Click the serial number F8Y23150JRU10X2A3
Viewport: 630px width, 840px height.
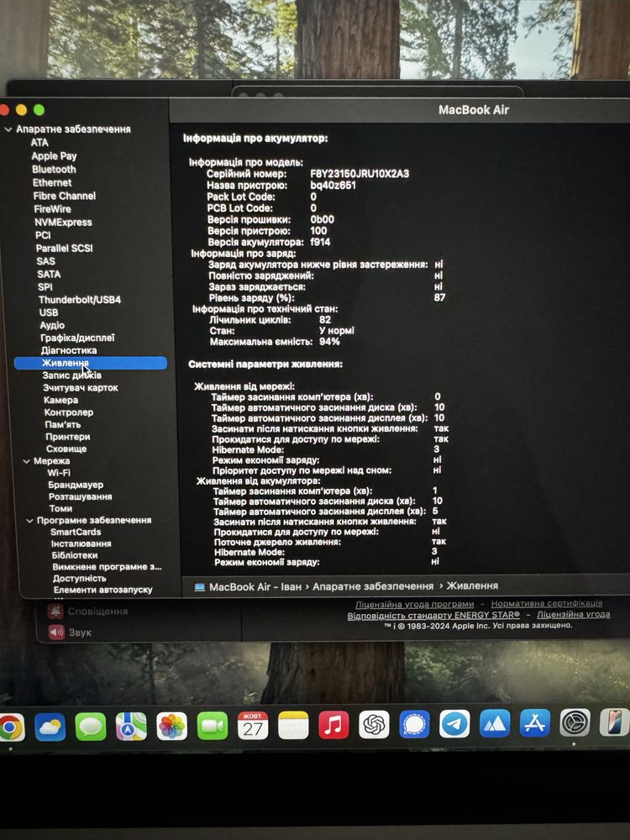click(360, 174)
